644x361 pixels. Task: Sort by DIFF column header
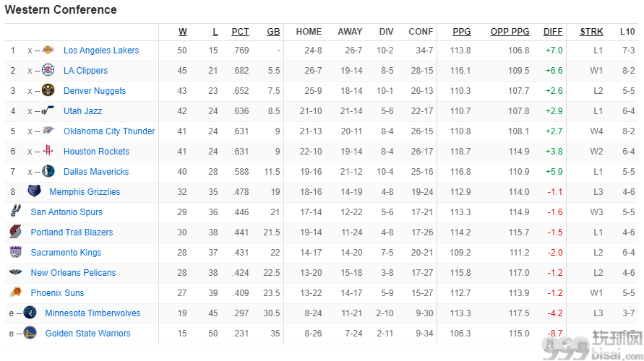pyautogui.click(x=553, y=32)
